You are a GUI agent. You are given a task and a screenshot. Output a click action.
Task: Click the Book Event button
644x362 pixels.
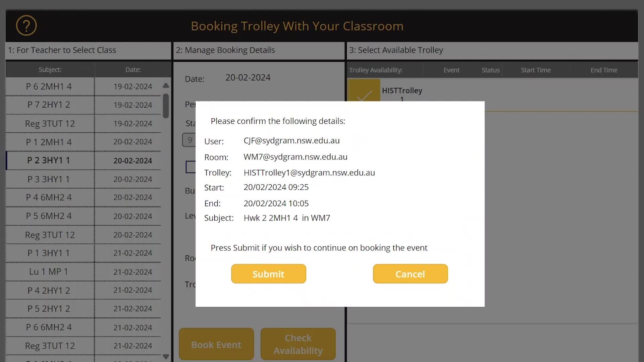point(216,345)
